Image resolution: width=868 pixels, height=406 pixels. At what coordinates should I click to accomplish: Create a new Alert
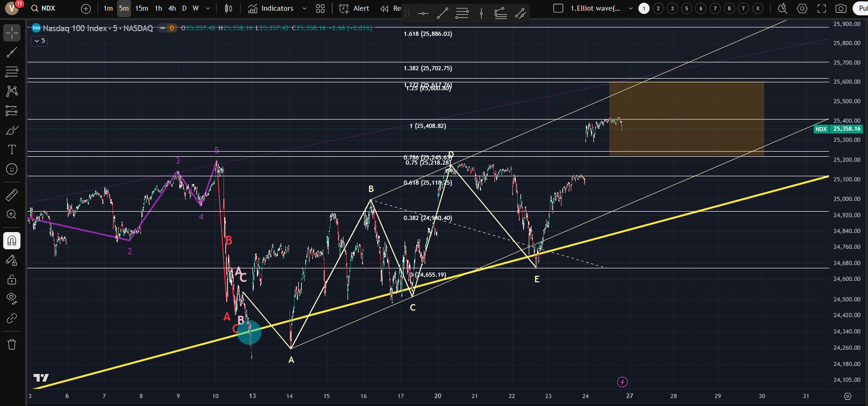click(x=354, y=8)
